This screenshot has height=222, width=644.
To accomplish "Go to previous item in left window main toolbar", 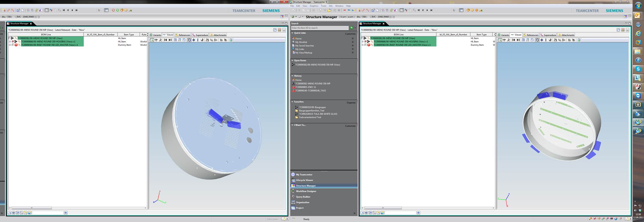I will 68,10.
